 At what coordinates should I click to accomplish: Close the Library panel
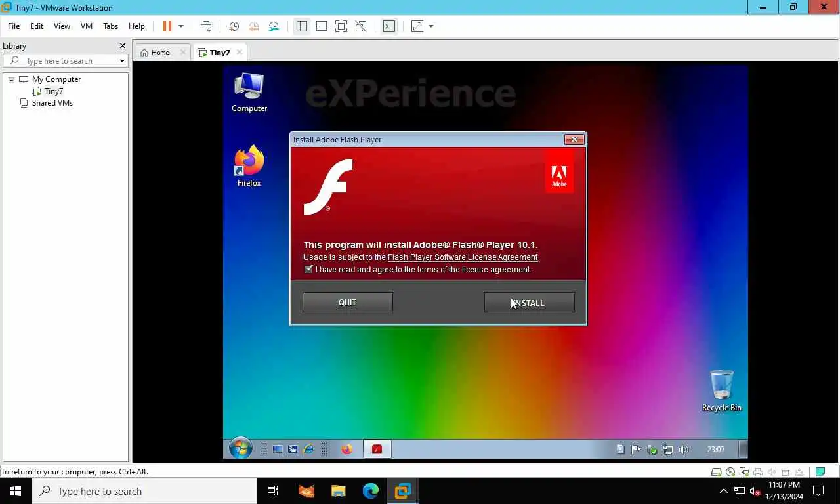122,46
